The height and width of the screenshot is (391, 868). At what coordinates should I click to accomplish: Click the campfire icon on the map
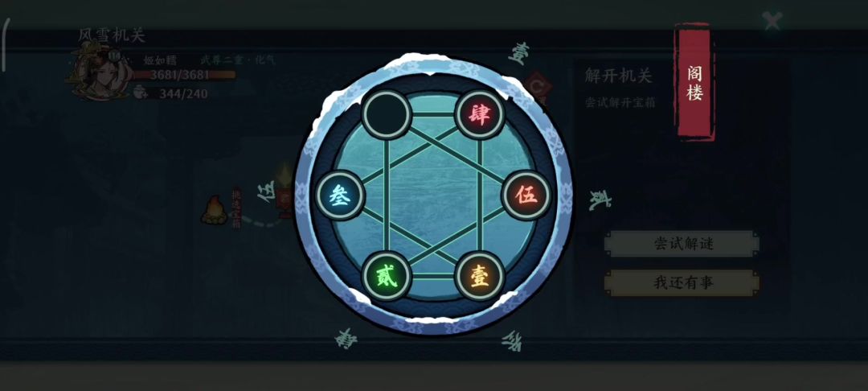[x=215, y=211]
